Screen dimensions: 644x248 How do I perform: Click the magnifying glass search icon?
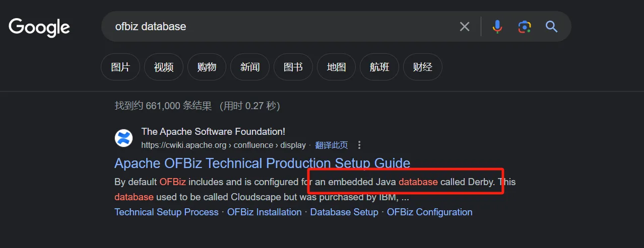(x=552, y=27)
